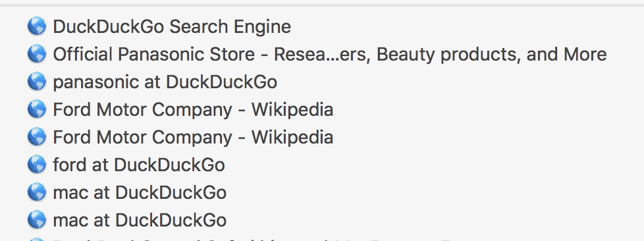This screenshot has height=241, width=644.
Task: Click globe icon of lower mac at DuckDuckGo entry
Action: (x=37, y=219)
